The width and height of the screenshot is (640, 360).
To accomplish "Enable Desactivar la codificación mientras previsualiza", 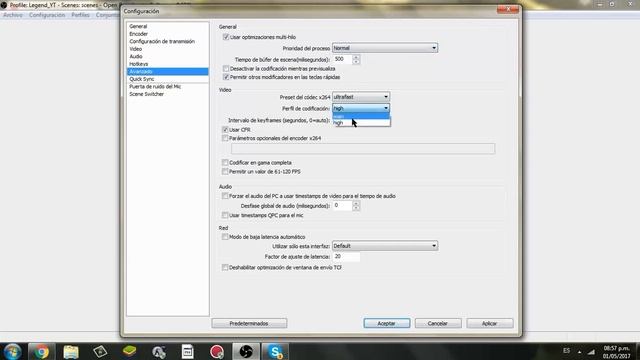I will pos(226,69).
